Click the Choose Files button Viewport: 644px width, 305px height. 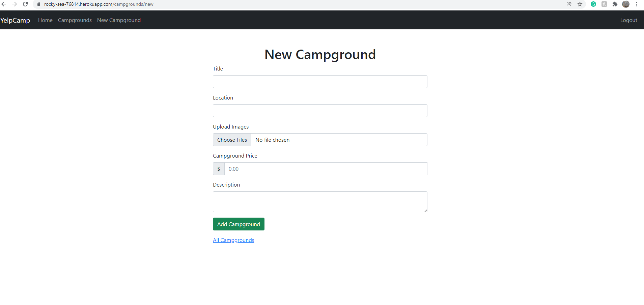point(232,139)
